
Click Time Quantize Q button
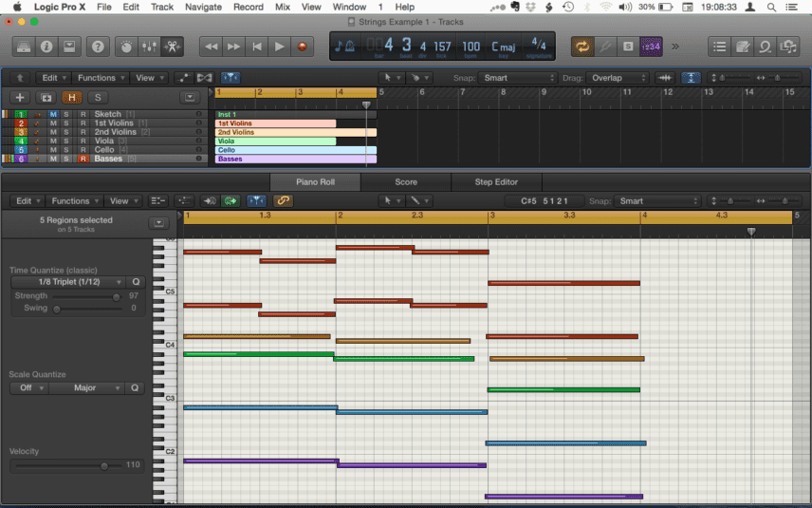(x=136, y=282)
